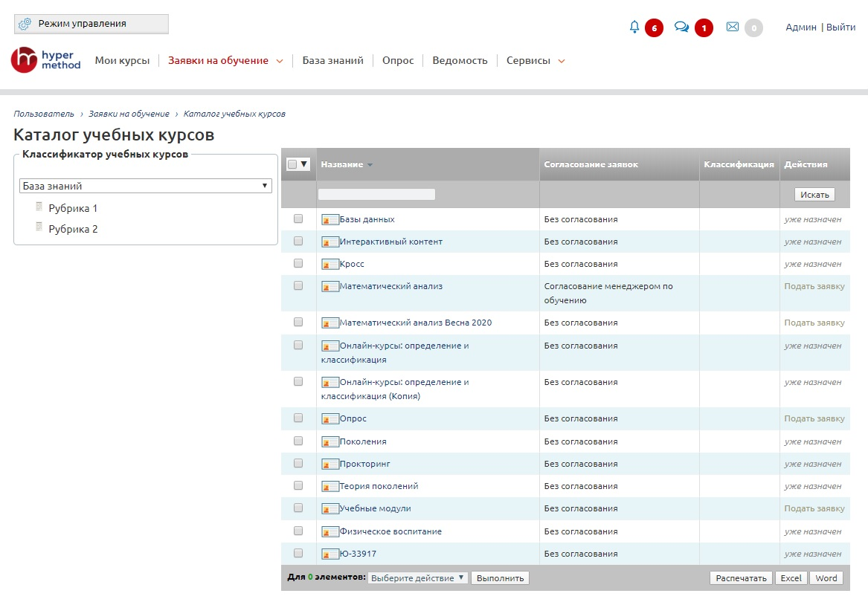Viewport: 868px width, 602px height.
Task: Click course icon next to Кросс
Action: point(330,265)
